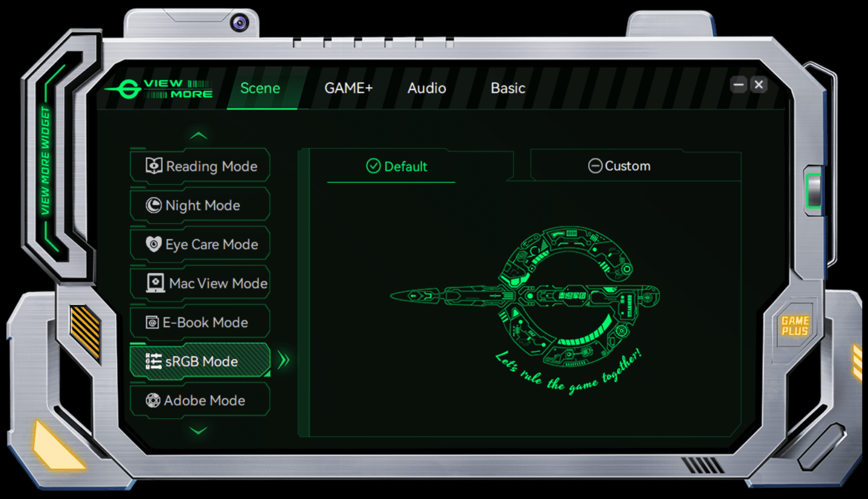The width and height of the screenshot is (868, 499).
Task: Click the sRGB Mode sliders icon
Action: point(153,361)
